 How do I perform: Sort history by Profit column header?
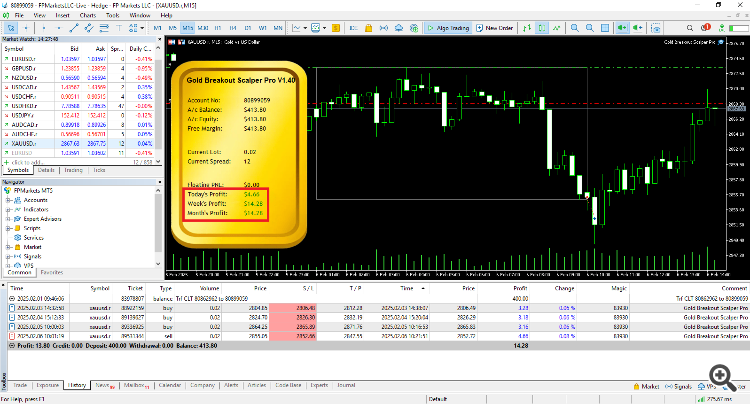click(520, 288)
